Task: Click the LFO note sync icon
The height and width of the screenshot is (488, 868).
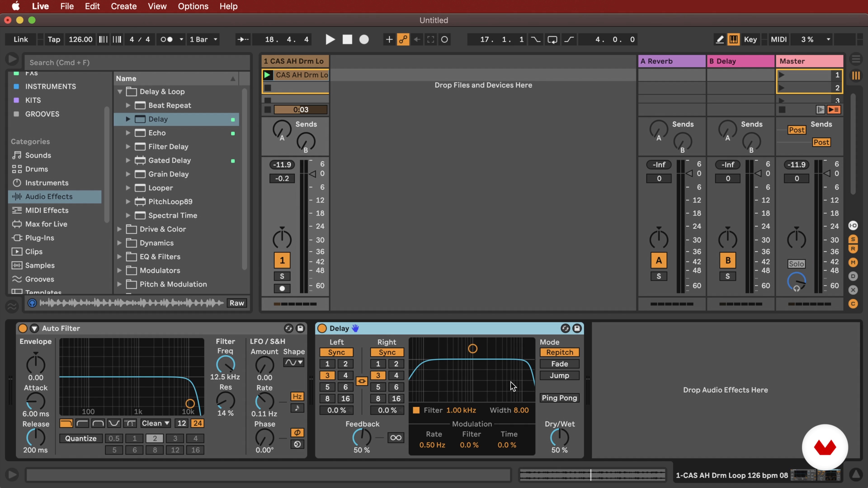Action: pyautogui.click(x=297, y=408)
